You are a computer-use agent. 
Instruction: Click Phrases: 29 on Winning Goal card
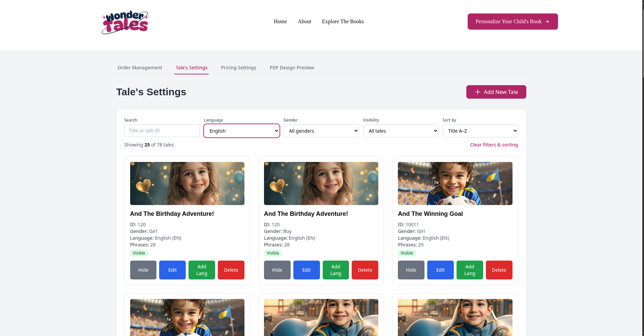[x=411, y=245]
